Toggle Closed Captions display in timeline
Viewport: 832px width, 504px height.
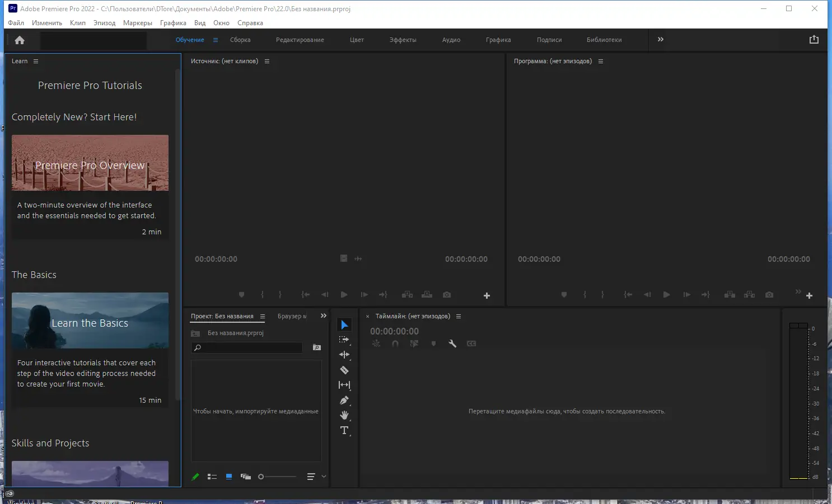471,343
